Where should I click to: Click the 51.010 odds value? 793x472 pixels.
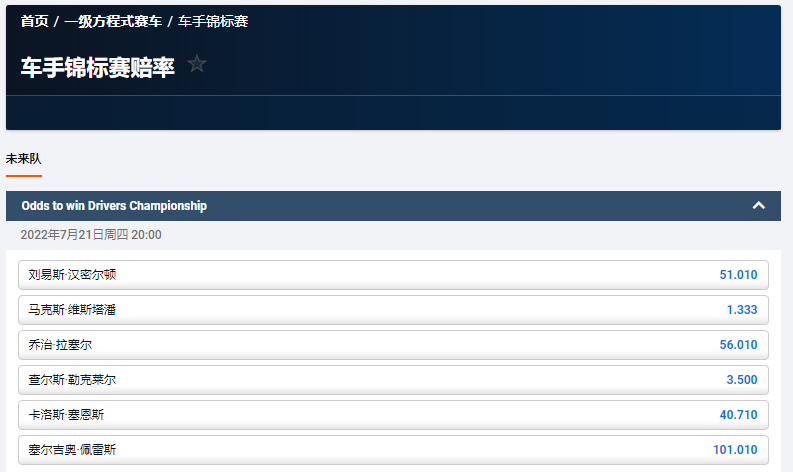[x=738, y=275]
